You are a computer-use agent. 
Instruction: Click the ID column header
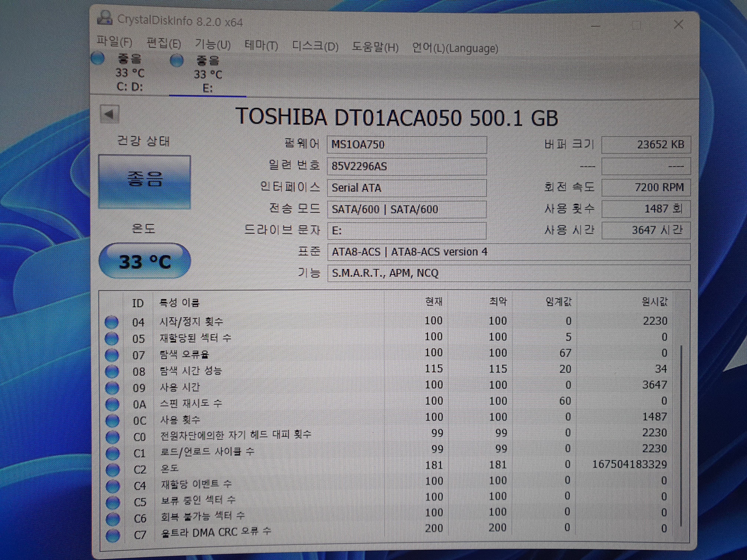click(x=138, y=304)
